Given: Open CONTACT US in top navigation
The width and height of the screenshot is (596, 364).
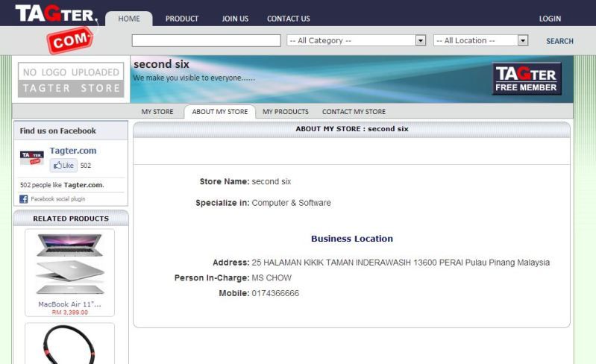Looking at the screenshot, I should coord(288,19).
